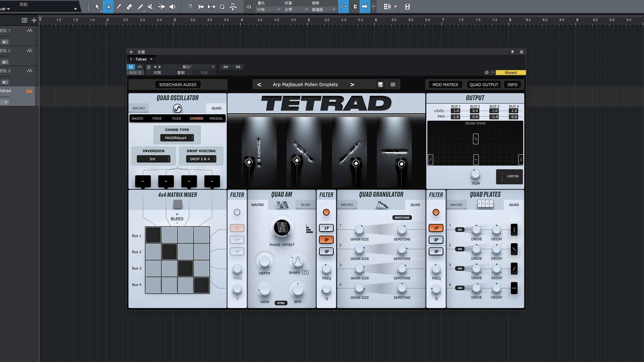The width and height of the screenshot is (644, 362).
Task: Switch oscillator to BASIC mode tab
Action: pyautogui.click(x=138, y=118)
